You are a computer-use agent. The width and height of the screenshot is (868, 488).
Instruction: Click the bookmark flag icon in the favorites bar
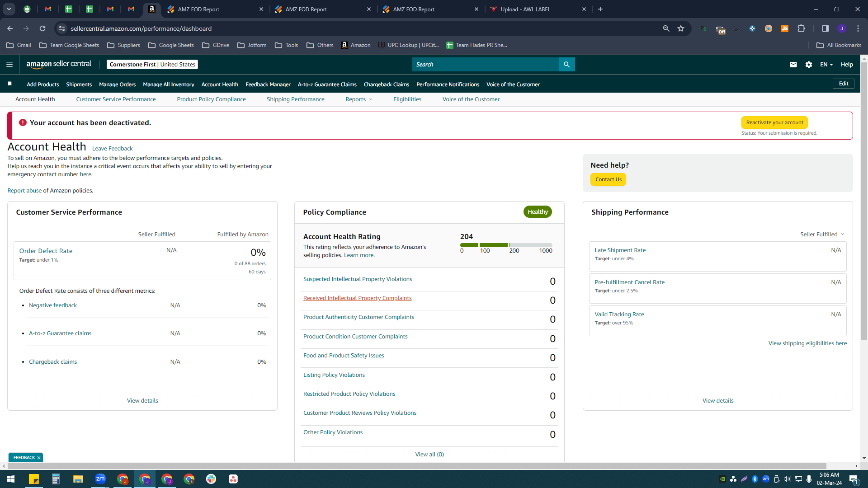coord(9,84)
